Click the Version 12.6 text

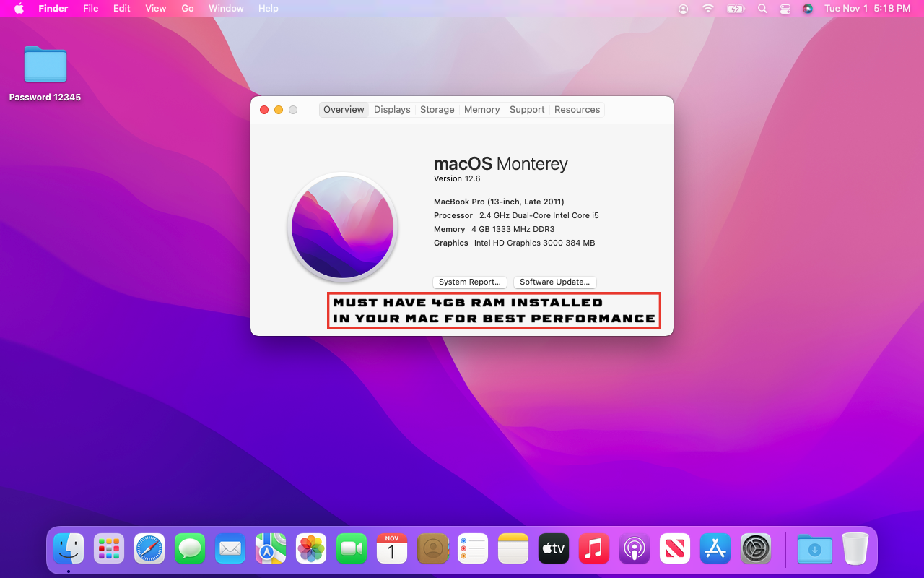point(457,179)
